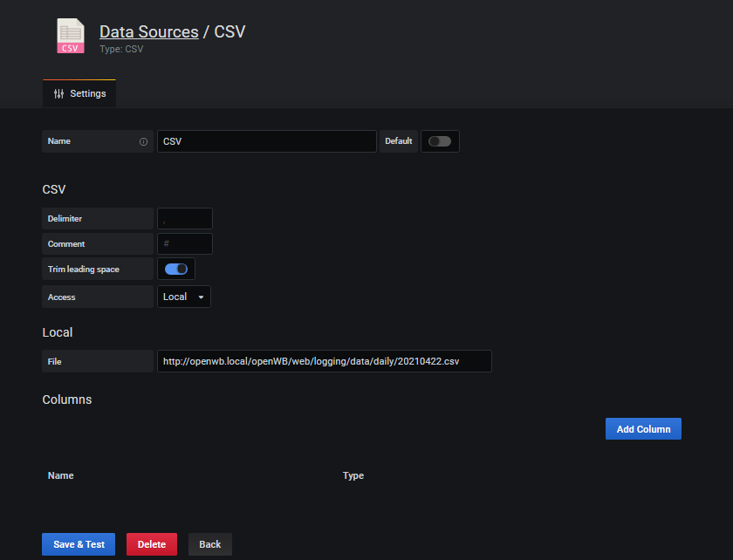Click the Access dropdown caret arrow
This screenshot has height=560, width=733.
pyautogui.click(x=202, y=297)
